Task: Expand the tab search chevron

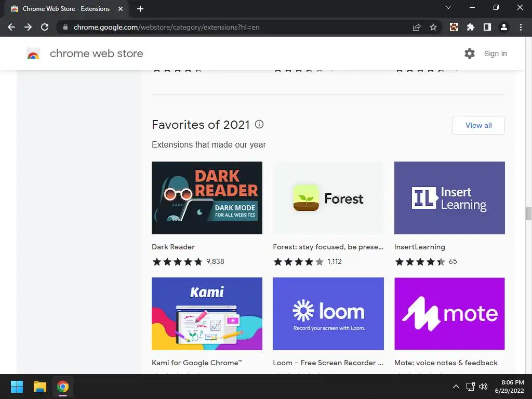Action: tap(448, 7)
